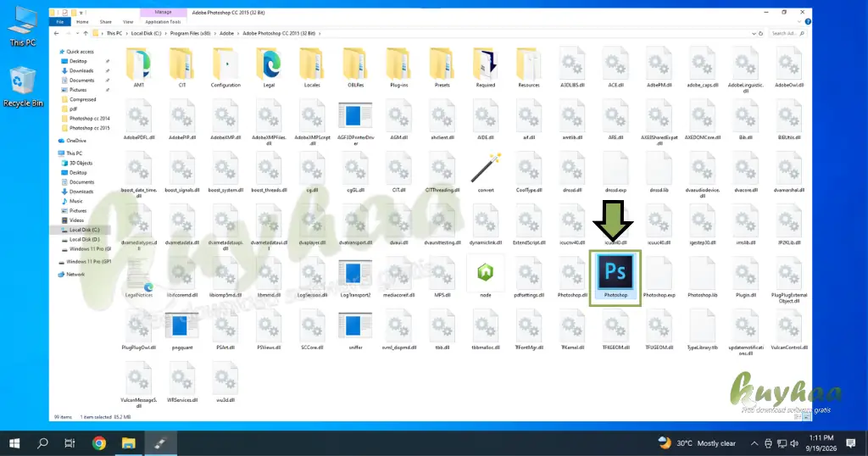The width and height of the screenshot is (868, 456).
Task: Open Chrome from the taskbar
Action: click(99, 442)
